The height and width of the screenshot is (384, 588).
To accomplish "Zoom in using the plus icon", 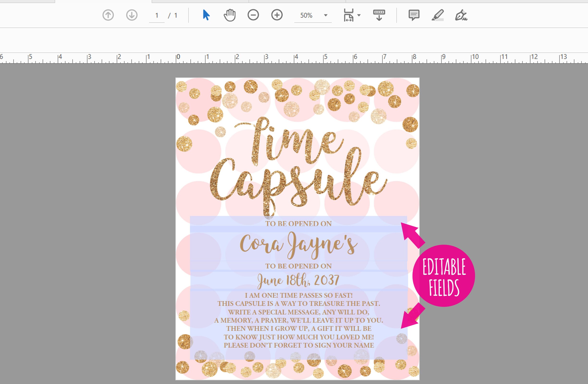I will [277, 15].
